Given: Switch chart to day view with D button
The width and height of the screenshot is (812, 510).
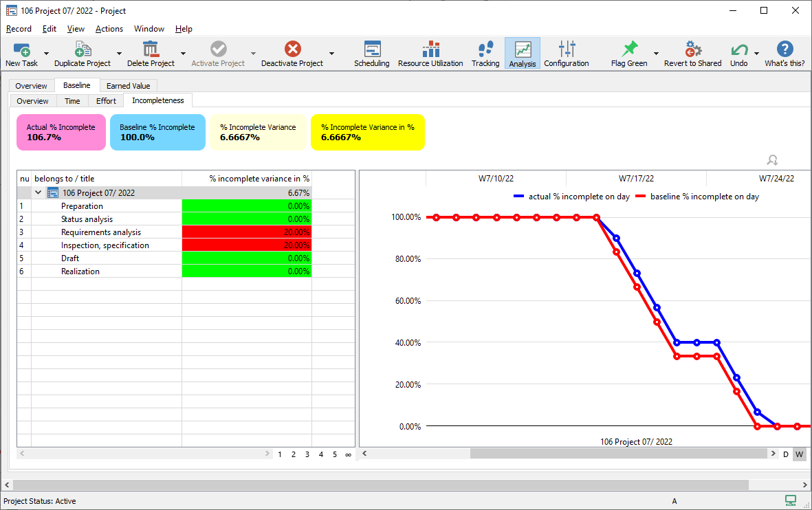Looking at the screenshot, I should click(786, 454).
